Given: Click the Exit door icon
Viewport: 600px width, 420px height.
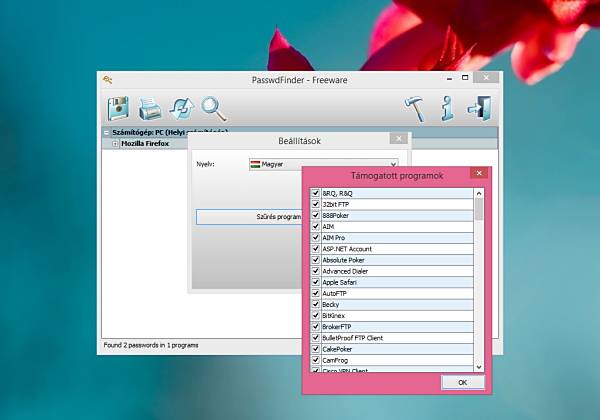Looking at the screenshot, I should 479,109.
